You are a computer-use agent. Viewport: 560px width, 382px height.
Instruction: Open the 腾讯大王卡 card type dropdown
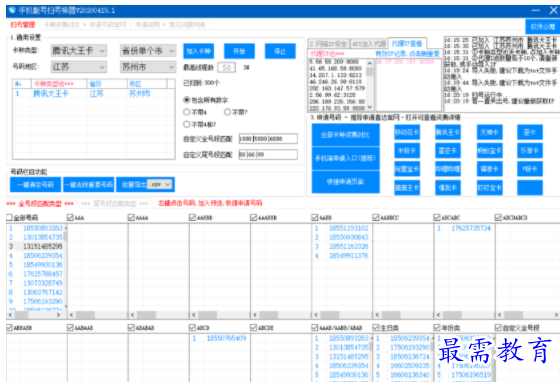pyautogui.click(x=79, y=51)
